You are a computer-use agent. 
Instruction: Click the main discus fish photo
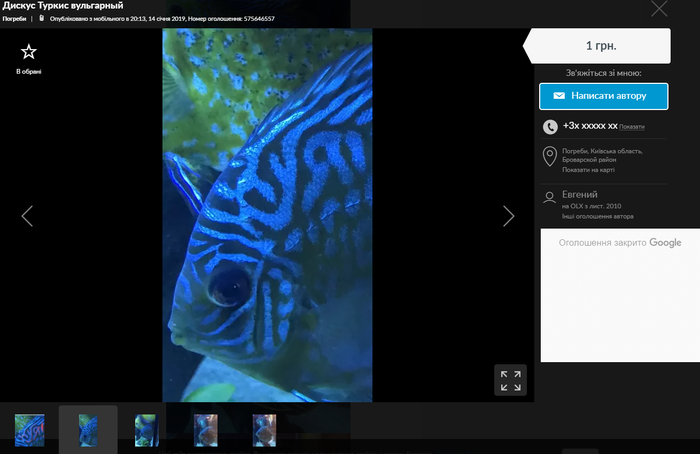click(267, 215)
